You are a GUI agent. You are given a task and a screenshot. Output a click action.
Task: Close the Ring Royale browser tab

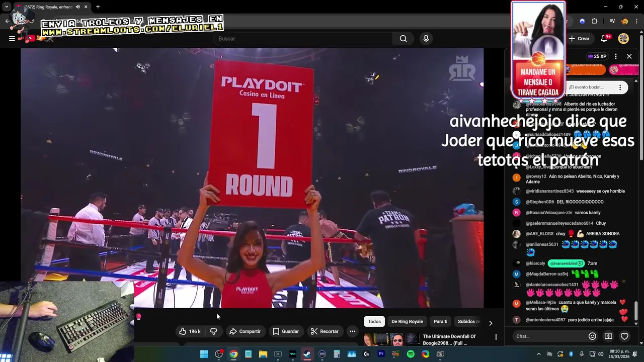(x=86, y=7)
